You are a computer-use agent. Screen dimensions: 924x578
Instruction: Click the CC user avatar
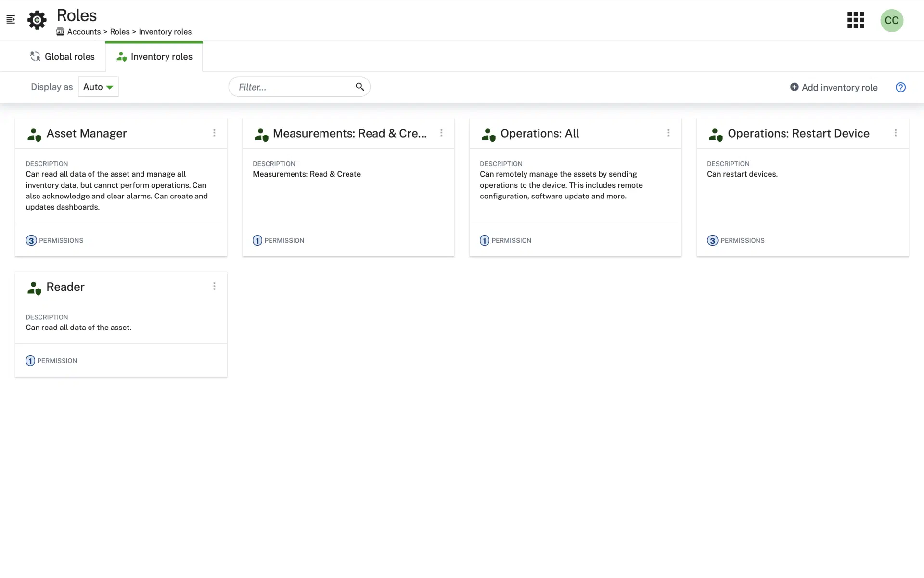[x=891, y=20]
